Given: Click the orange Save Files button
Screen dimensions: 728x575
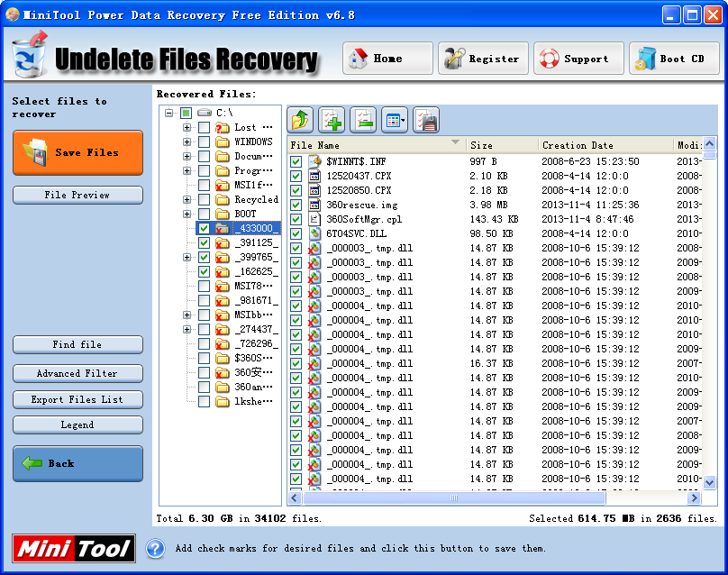Looking at the screenshot, I should (77, 153).
